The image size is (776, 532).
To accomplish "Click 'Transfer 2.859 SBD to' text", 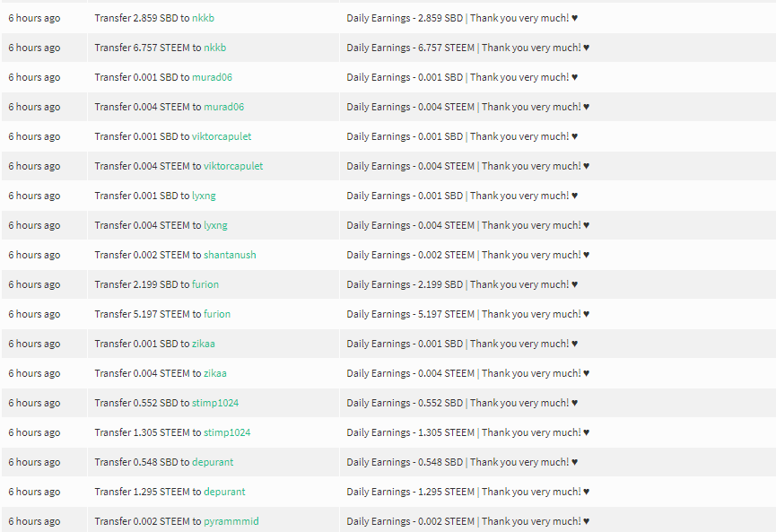I will (142, 18).
